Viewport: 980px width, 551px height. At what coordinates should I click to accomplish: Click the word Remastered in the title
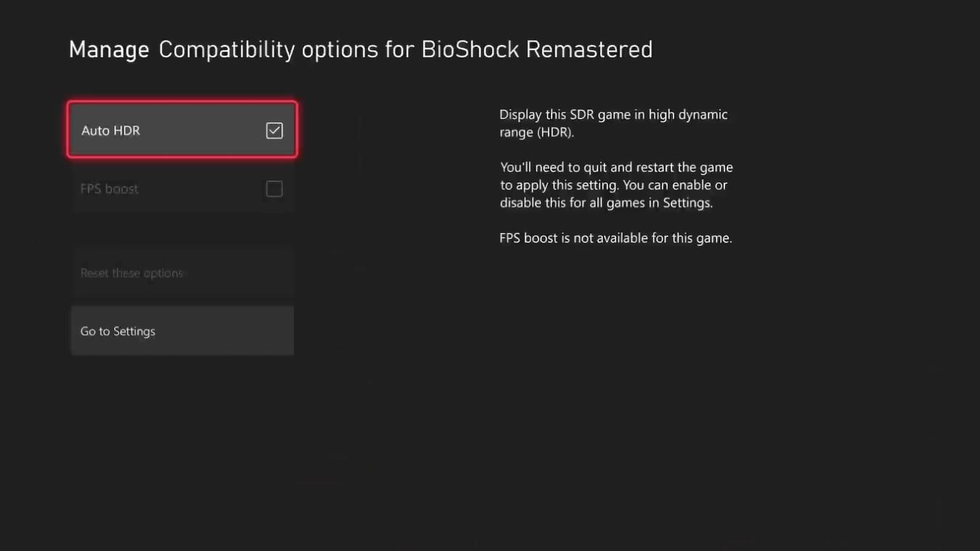click(589, 49)
